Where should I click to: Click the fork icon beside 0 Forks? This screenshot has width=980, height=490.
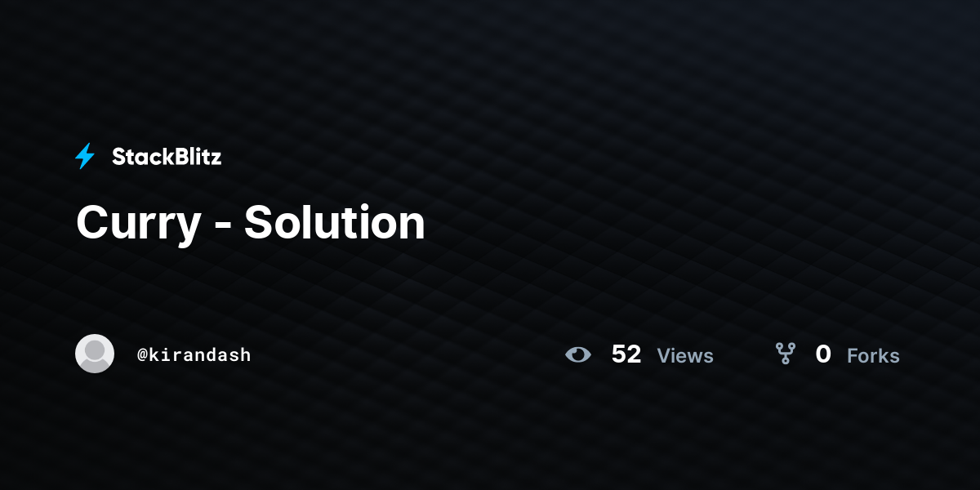tap(786, 354)
